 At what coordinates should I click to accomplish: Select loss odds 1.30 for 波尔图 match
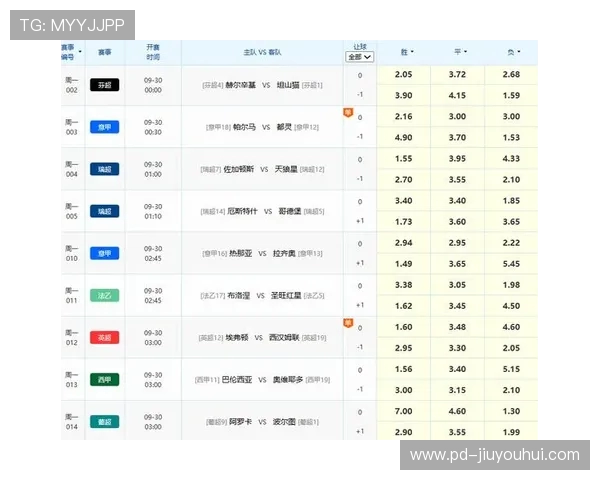coord(511,411)
